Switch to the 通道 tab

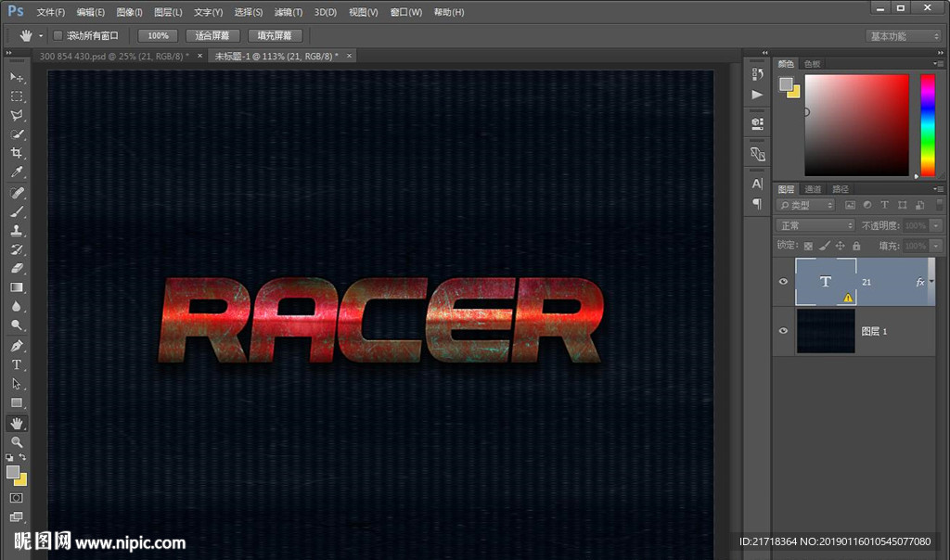813,189
